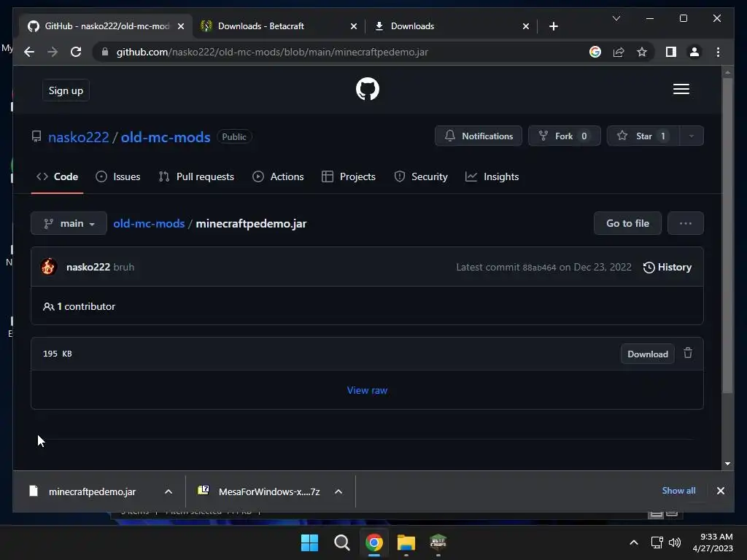
Task: Delete this file using trash icon
Action: pyautogui.click(x=688, y=354)
